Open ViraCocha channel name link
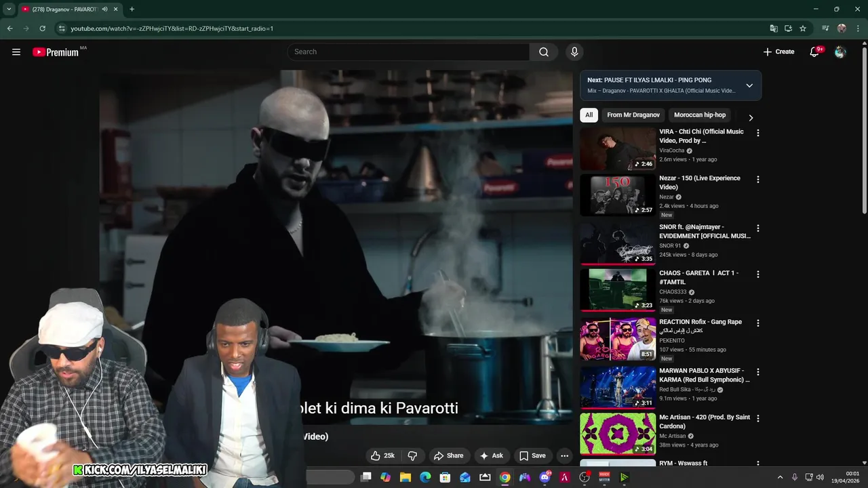 [x=672, y=150]
